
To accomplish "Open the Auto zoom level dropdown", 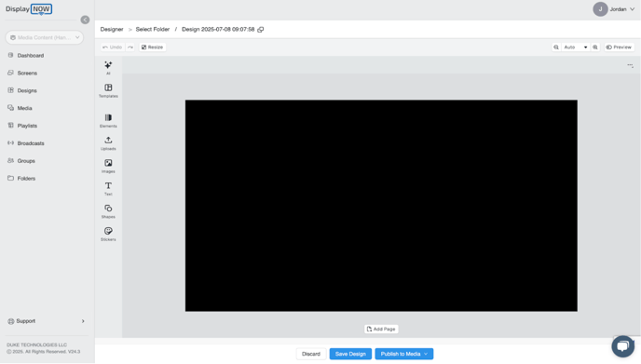I will [576, 47].
